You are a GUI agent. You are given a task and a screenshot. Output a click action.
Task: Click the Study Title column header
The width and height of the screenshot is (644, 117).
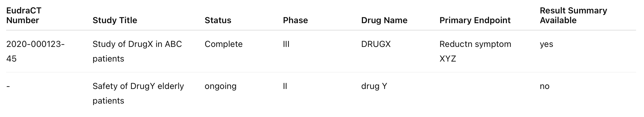coord(115,20)
